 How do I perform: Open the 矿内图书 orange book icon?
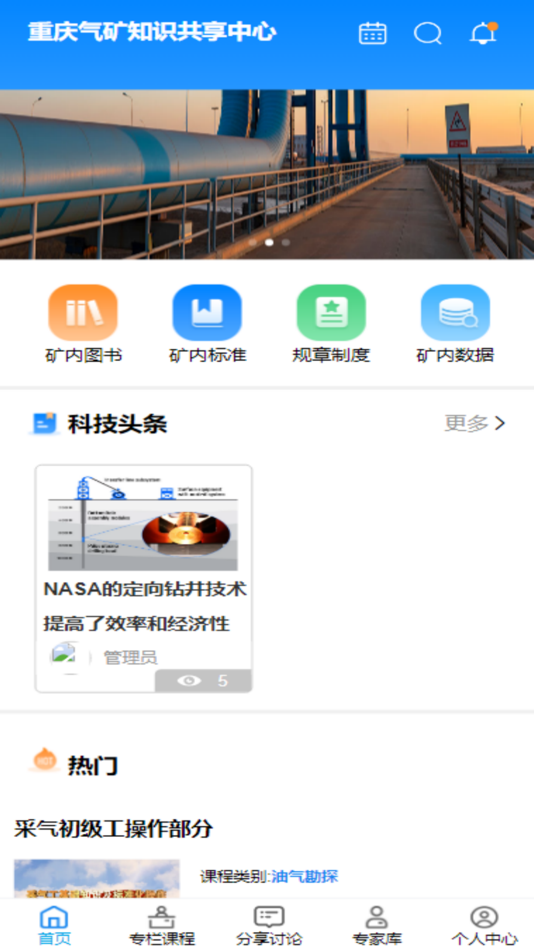[x=83, y=313]
